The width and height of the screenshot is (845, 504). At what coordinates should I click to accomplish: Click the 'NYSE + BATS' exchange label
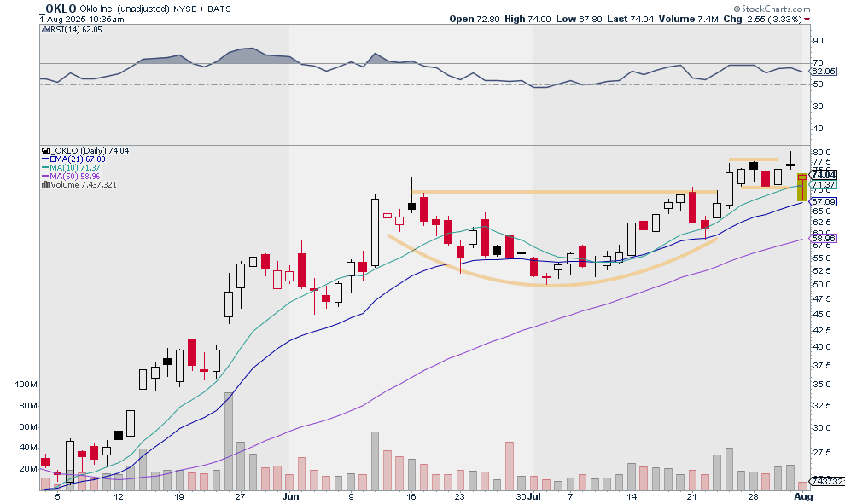(x=202, y=9)
